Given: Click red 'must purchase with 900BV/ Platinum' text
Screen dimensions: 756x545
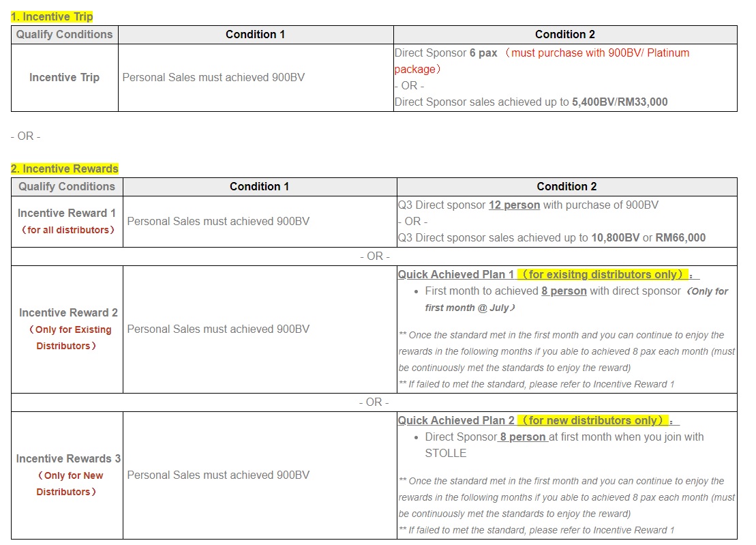Looking at the screenshot, I should pyautogui.click(x=601, y=53).
